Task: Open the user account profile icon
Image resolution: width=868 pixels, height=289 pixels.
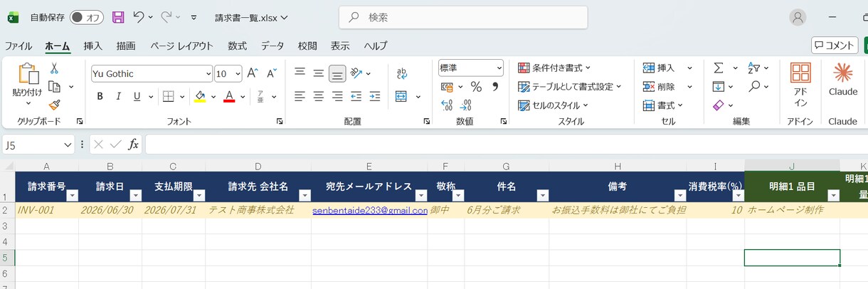Action: point(798,17)
